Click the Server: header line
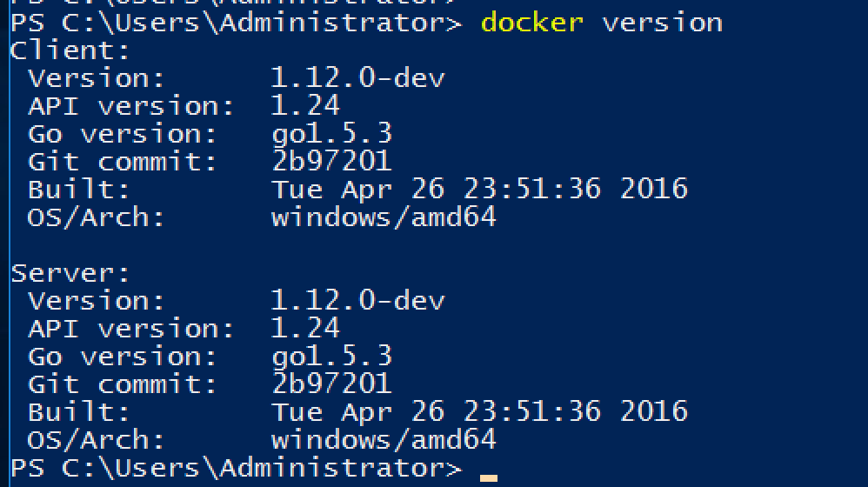The image size is (868, 487). coord(70,273)
